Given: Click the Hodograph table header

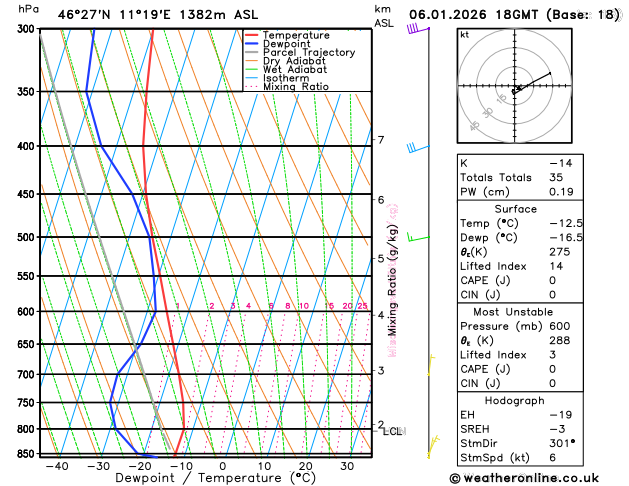Looking at the screenshot, I should tap(514, 401).
